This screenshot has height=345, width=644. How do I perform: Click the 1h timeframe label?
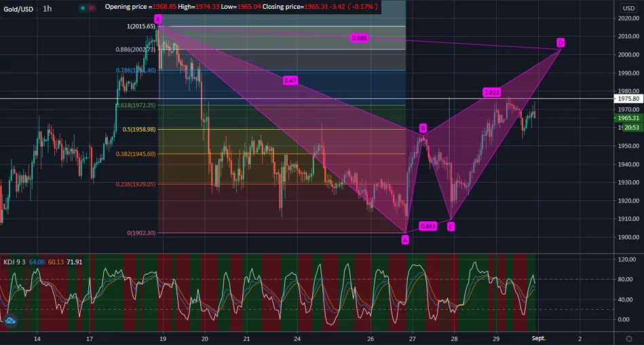[48, 8]
